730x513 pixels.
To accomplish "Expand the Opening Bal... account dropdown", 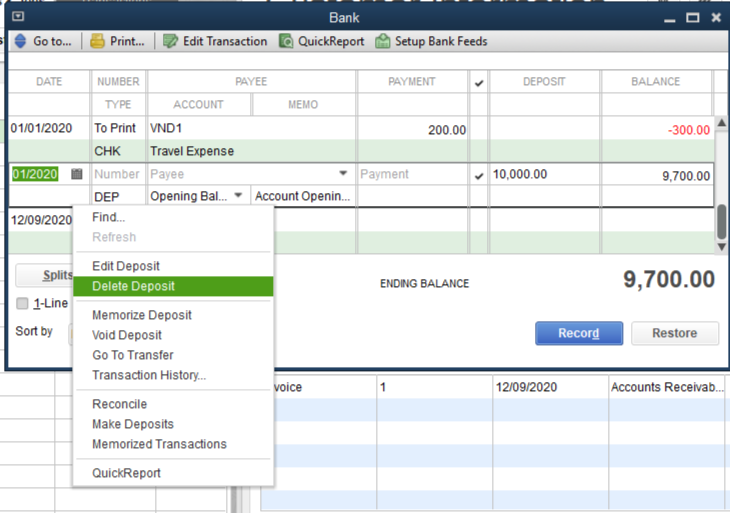I will [238, 195].
